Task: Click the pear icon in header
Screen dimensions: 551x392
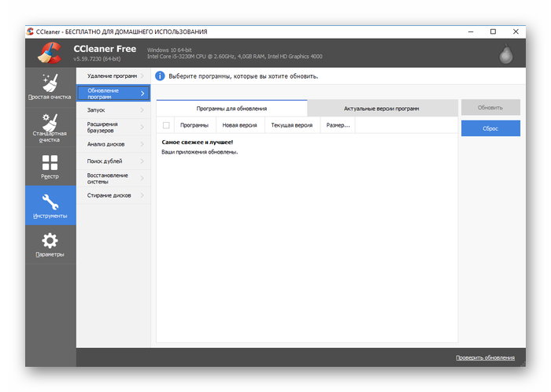Action: coord(506,54)
